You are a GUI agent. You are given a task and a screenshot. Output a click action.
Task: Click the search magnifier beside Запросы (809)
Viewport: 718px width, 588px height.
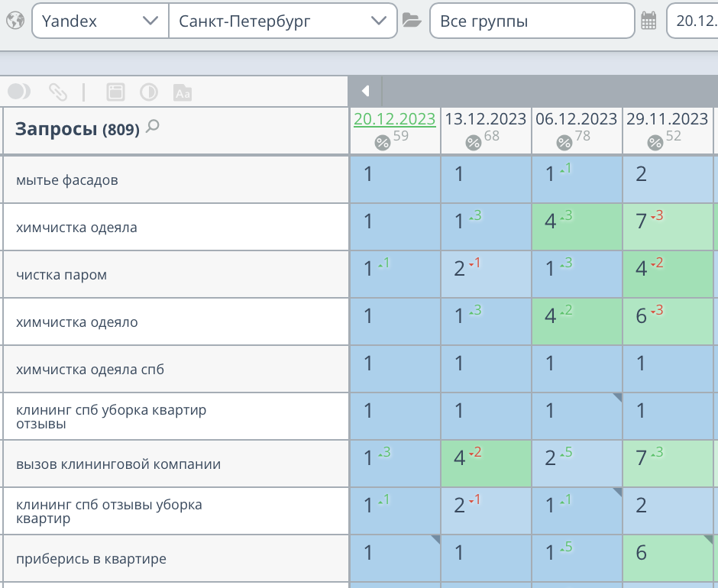pos(154,128)
